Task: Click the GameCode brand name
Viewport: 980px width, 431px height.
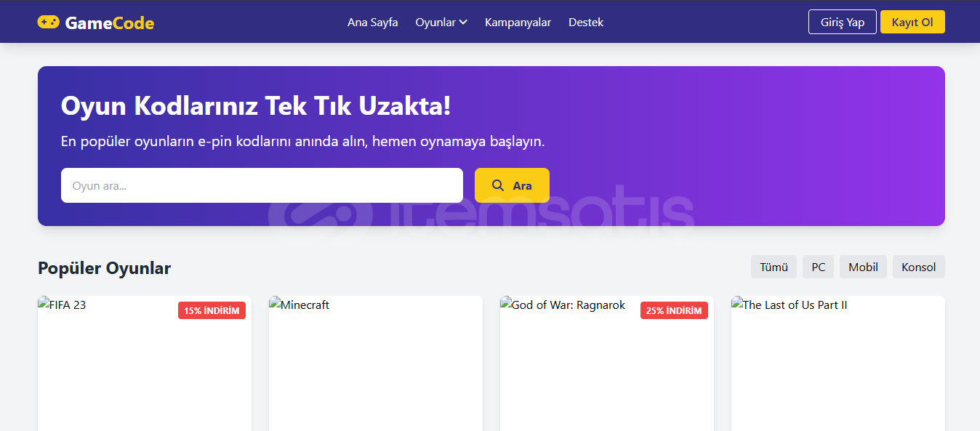Action: coord(110,23)
